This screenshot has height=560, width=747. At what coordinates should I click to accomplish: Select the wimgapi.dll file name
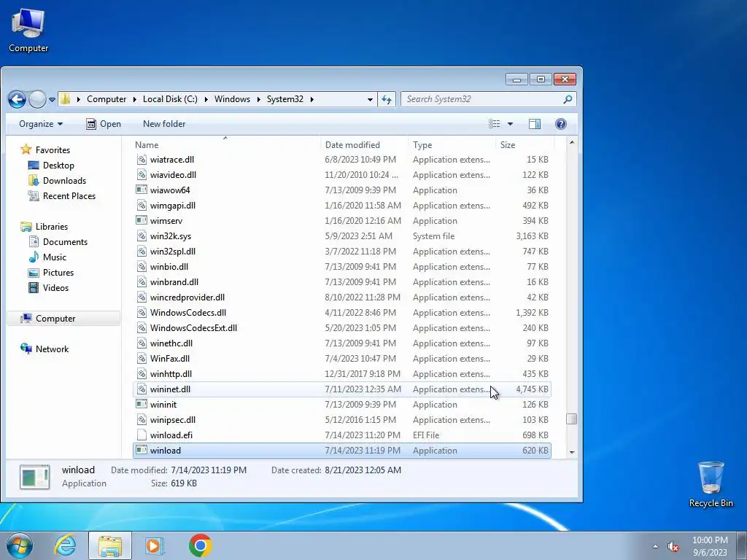coord(172,205)
